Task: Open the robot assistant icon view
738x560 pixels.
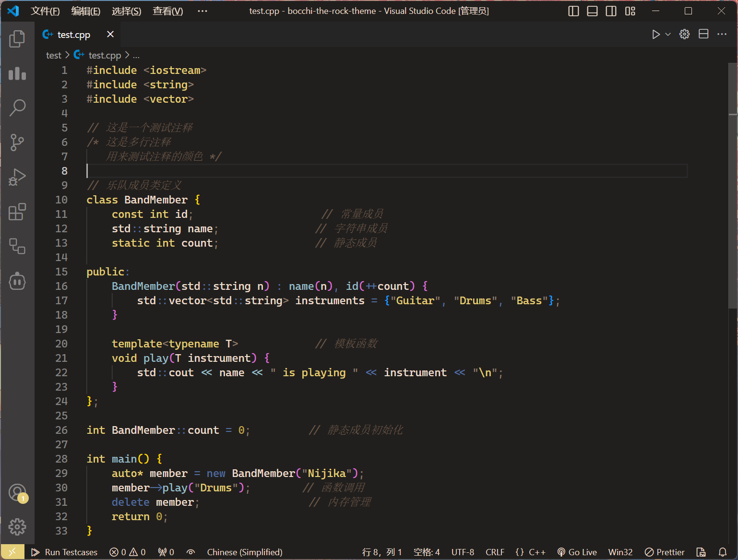Action: point(17,281)
